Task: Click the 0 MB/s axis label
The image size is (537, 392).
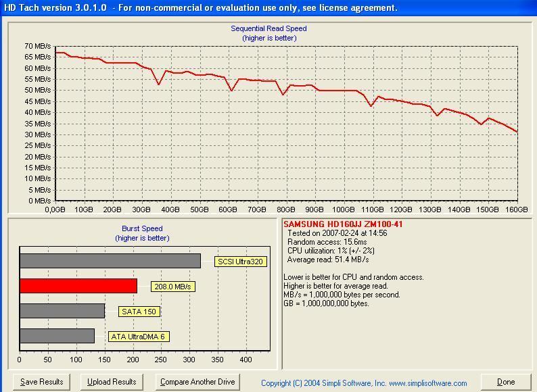Action: 39,201
